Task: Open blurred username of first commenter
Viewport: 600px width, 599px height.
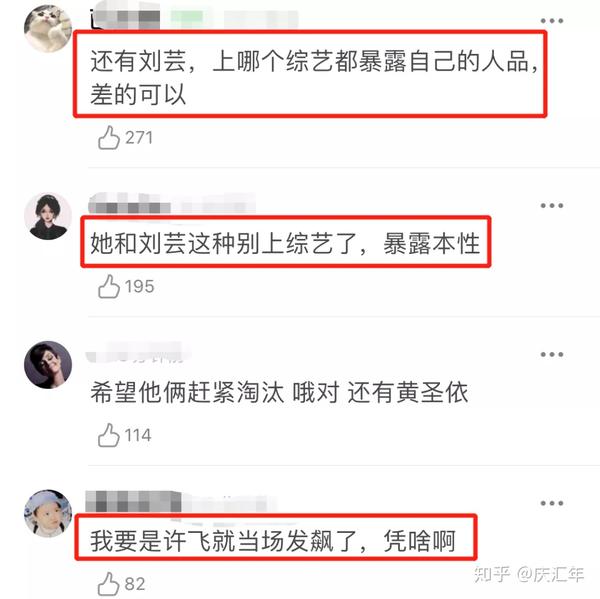Action: 194,16
